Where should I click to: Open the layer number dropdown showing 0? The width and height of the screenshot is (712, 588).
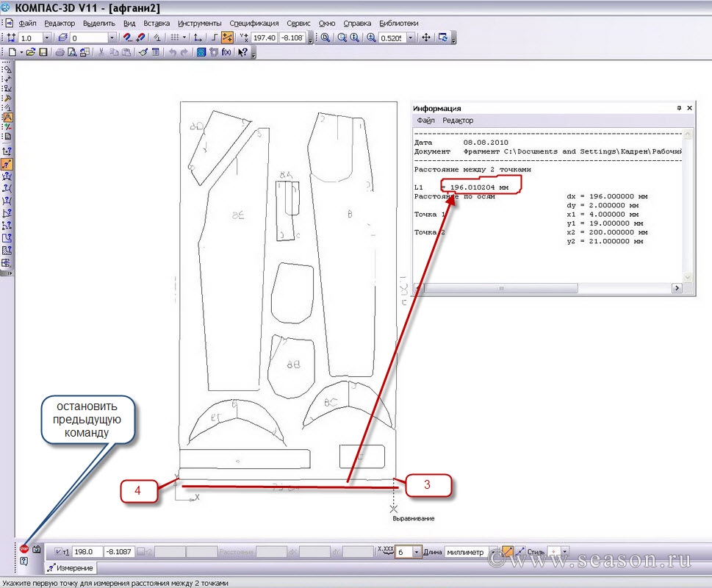tap(112, 37)
